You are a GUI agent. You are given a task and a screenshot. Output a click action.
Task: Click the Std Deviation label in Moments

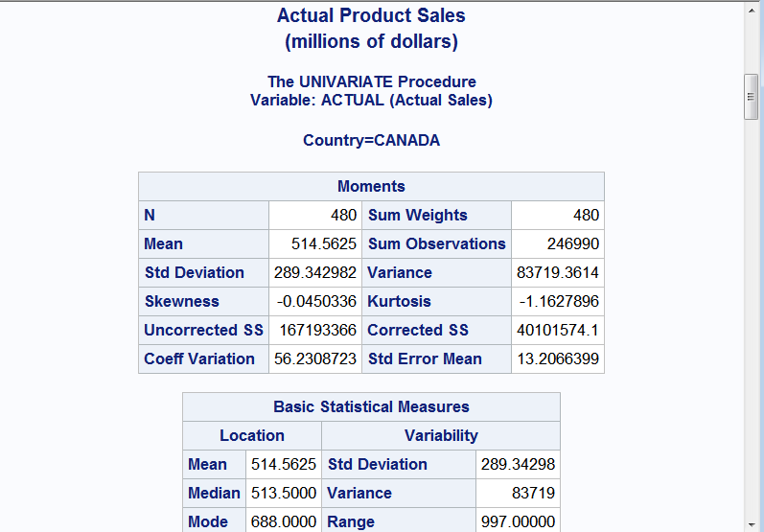tap(195, 272)
